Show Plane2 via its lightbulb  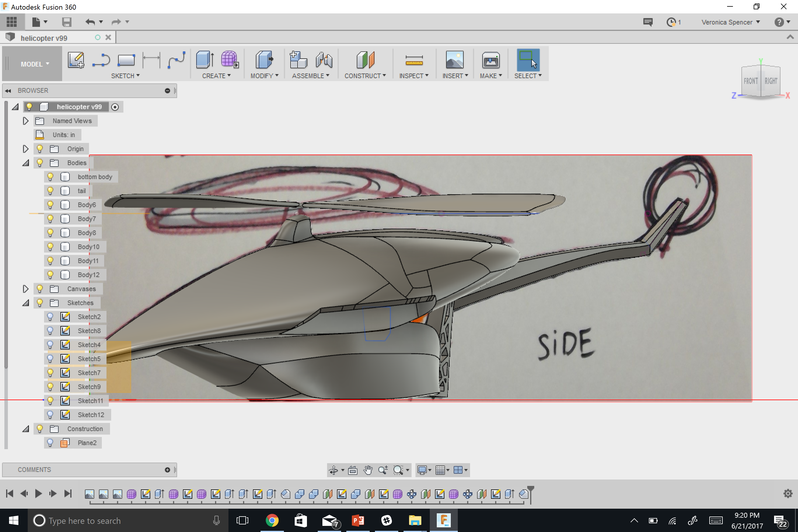click(x=50, y=443)
